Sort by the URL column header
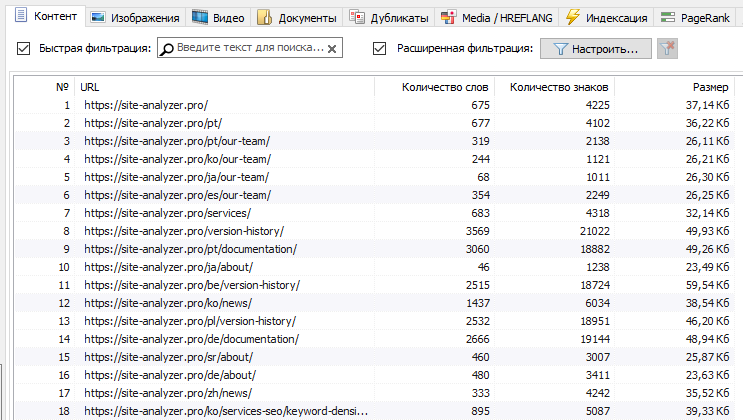Viewport: 743px width, 420px height. tap(225, 87)
